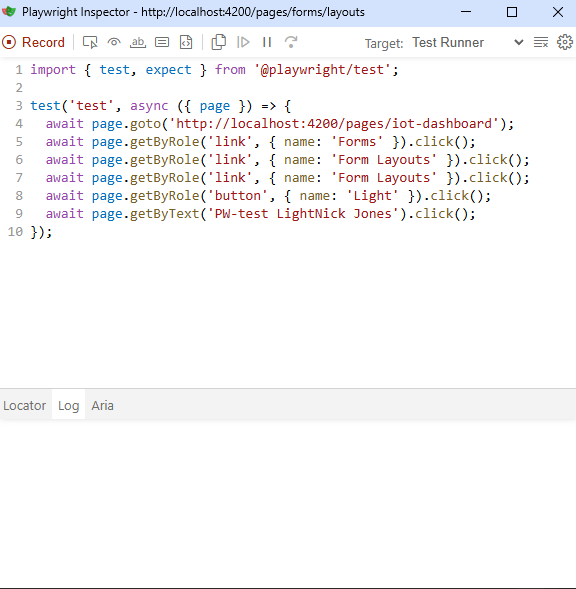
Task: Click the code line numbered 6
Action: point(287,160)
